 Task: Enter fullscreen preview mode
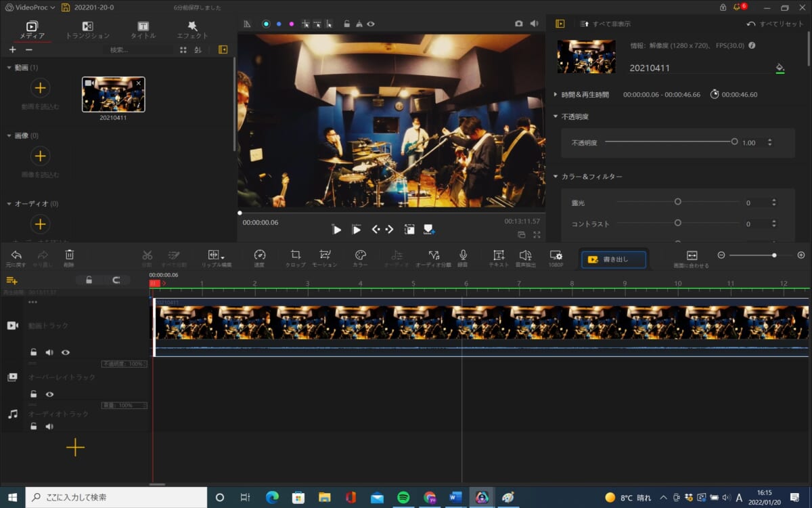[537, 234]
